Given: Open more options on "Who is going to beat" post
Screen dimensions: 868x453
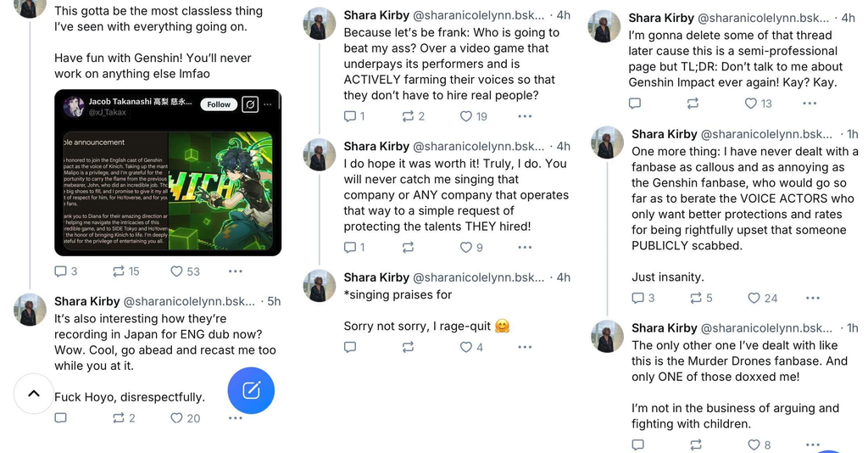Looking at the screenshot, I should coord(525,116).
